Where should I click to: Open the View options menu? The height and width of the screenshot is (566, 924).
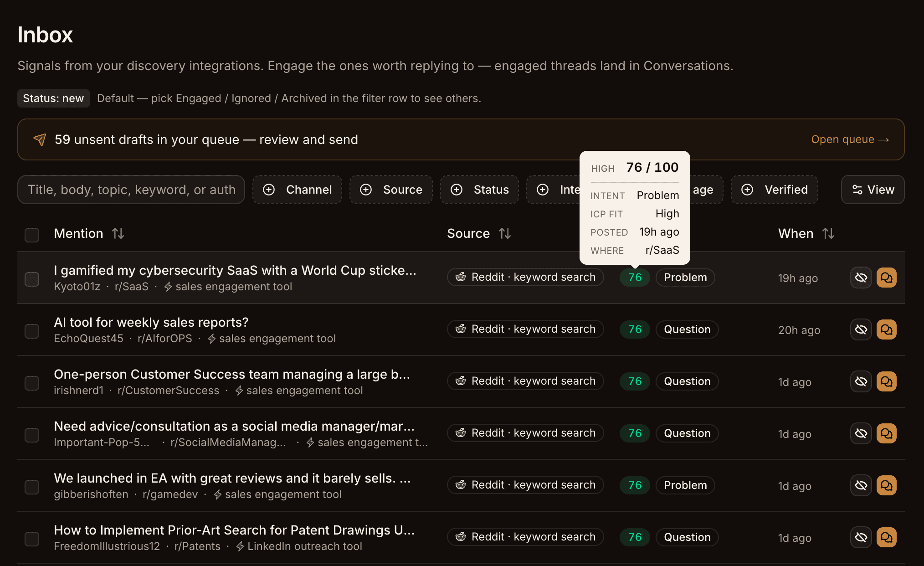873,190
